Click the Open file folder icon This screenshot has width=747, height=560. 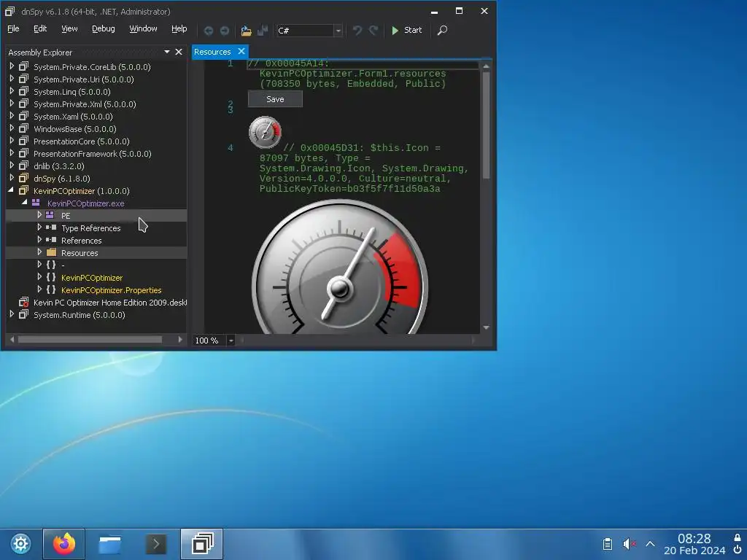246,31
